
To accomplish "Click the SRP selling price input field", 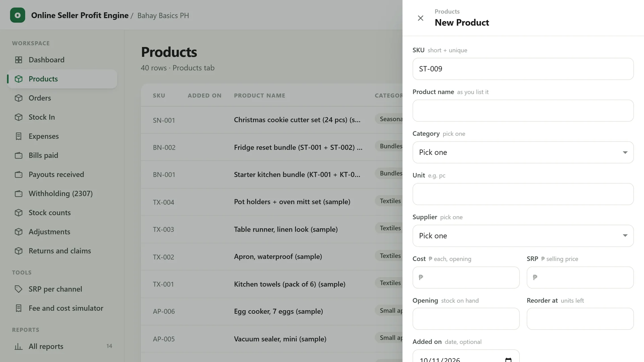I will pos(580,278).
